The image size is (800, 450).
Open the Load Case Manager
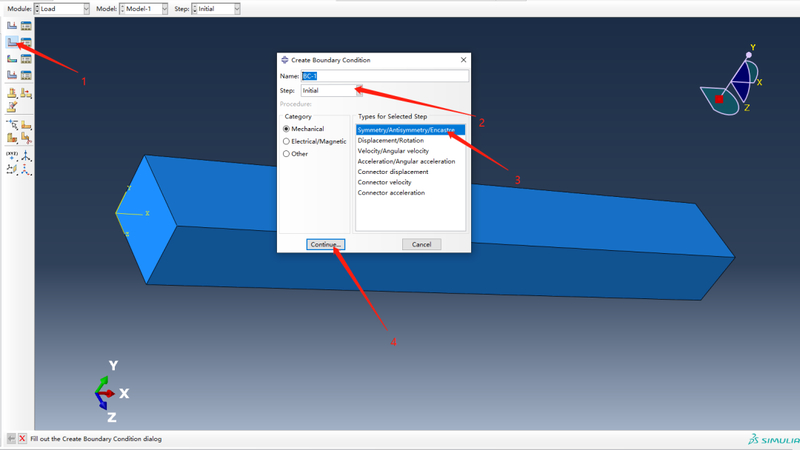26,75
